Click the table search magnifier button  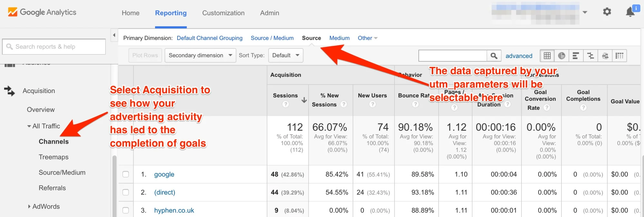click(494, 56)
